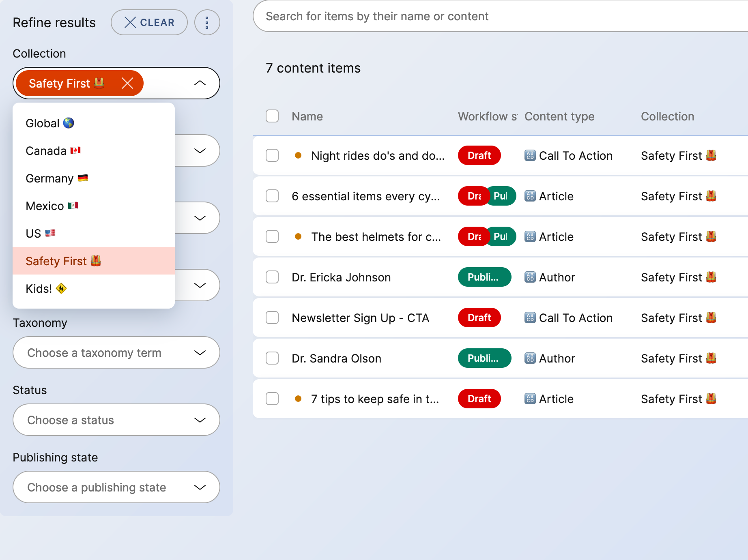Viewport: 748px width, 560px height.
Task: Remove the Safety First filter chip
Action: [x=128, y=83]
